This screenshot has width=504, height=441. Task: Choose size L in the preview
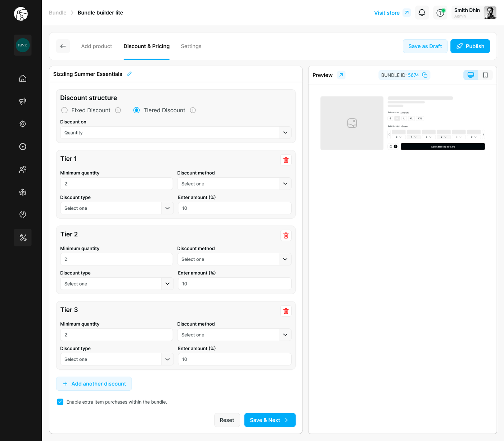point(404,118)
